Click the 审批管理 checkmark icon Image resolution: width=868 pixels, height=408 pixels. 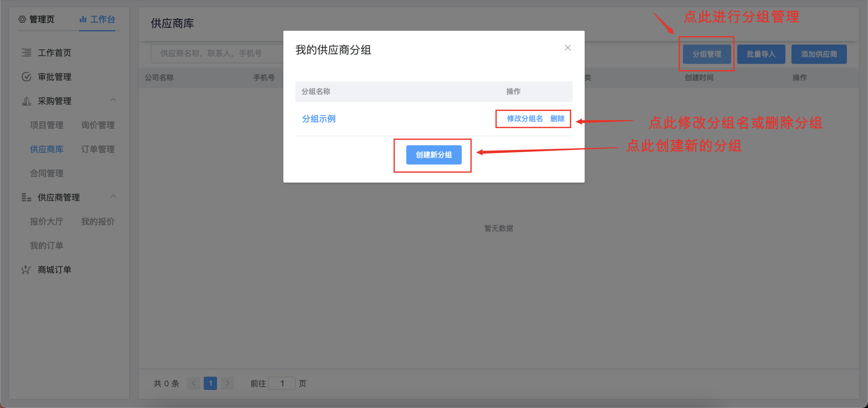click(x=27, y=77)
